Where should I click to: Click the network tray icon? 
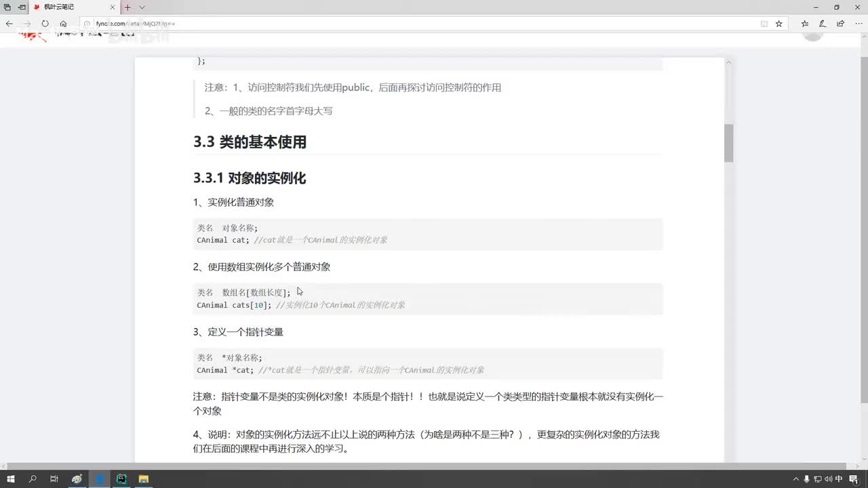pos(817,479)
